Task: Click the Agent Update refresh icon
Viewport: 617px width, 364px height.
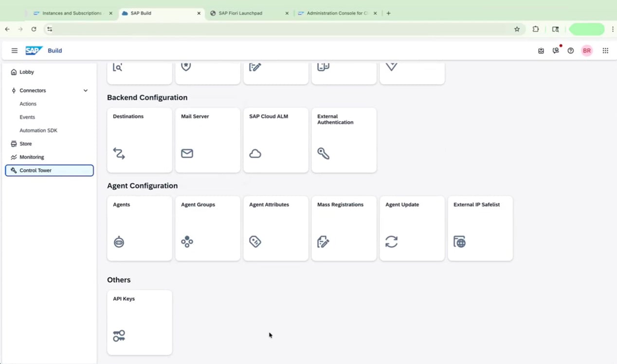Action: 392,242
